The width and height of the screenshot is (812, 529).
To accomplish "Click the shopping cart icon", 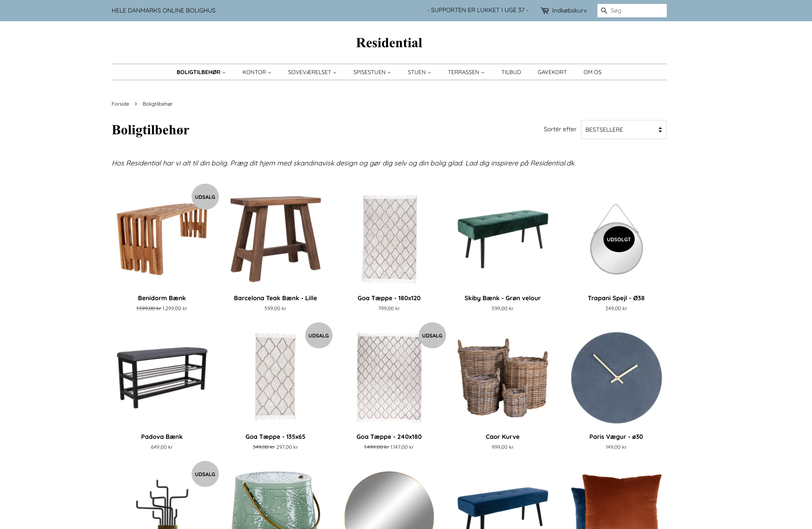I will point(545,10).
